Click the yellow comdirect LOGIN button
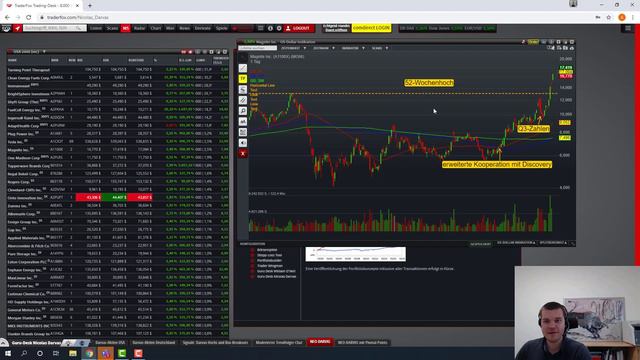 371,28
